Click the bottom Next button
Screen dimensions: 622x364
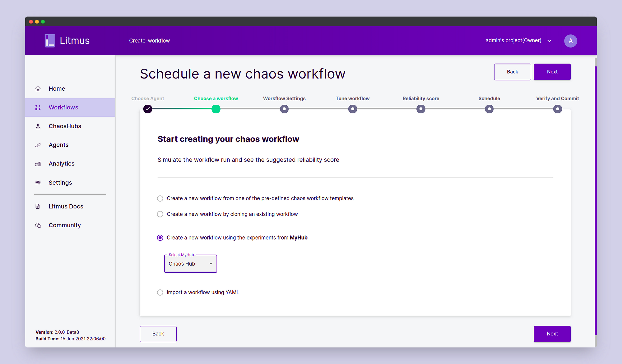click(552, 334)
